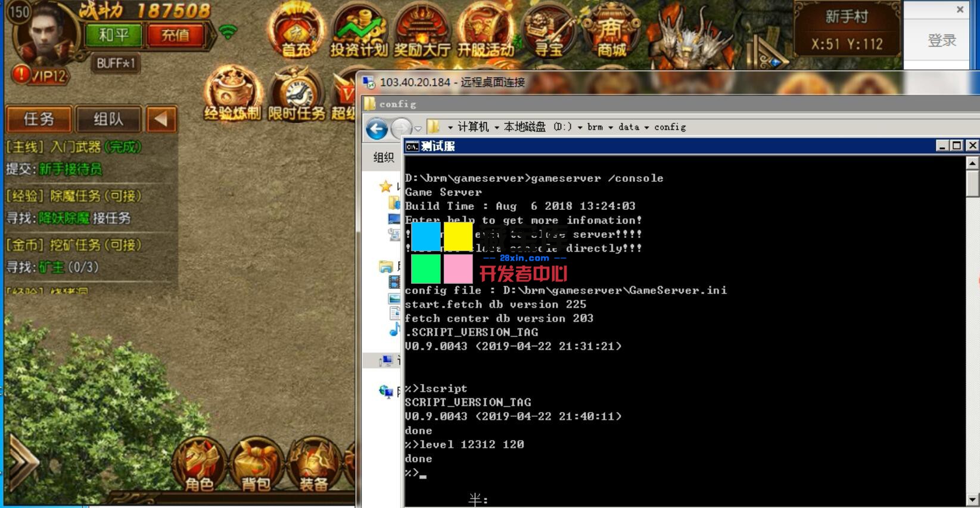Expand the 计算机 breadcrumb dropdown
Image resolution: width=980 pixels, height=508 pixels.
tap(496, 128)
